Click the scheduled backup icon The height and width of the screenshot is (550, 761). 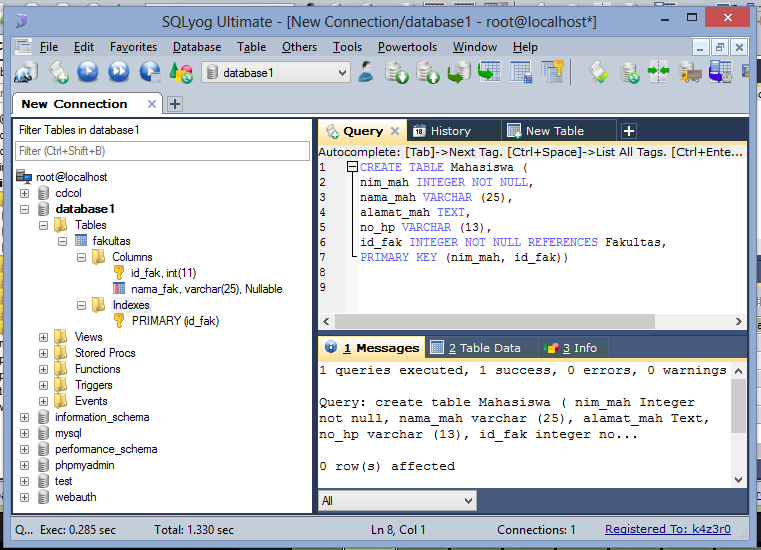720,72
